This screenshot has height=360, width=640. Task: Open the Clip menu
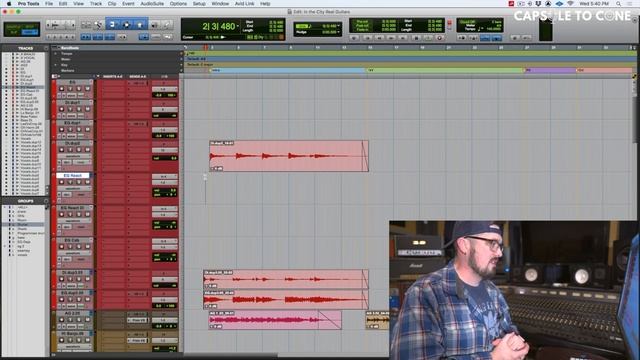tap(112, 4)
